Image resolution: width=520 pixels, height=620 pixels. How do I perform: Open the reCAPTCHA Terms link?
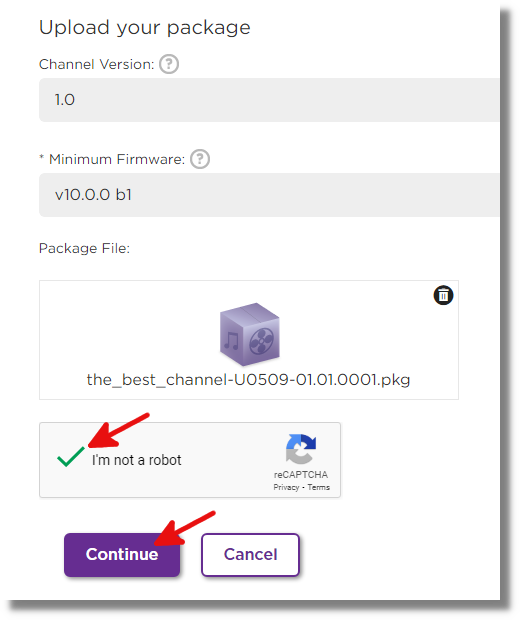pos(319,488)
